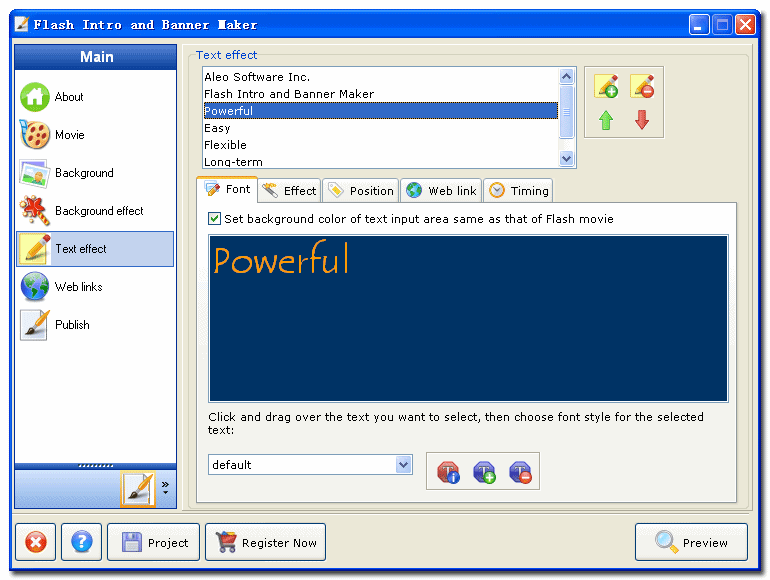Click the Register Now button

[265, 543]
